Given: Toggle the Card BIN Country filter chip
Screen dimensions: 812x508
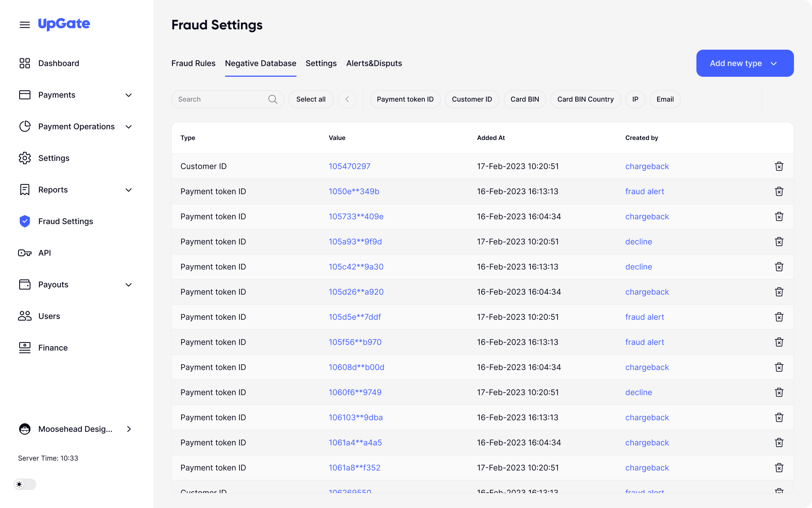Looking at the screenshot, I should (x=585, y=99).
